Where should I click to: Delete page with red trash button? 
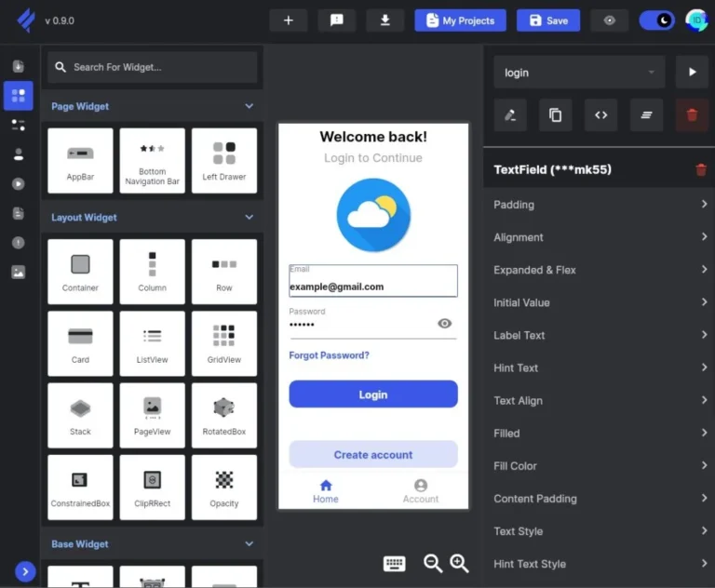[693, 114]
